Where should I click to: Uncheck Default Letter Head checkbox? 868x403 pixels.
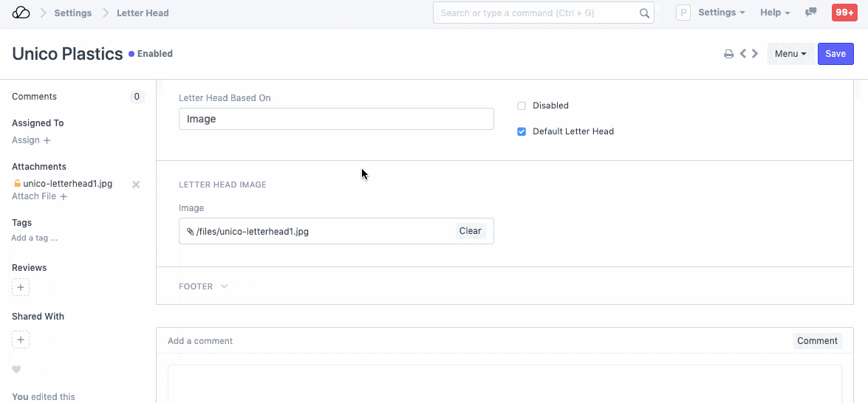coord(522,131)
